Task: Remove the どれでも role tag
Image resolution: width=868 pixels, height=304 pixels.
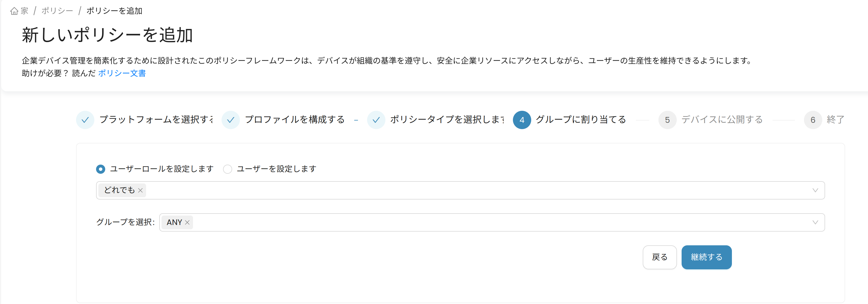Action: 140,191
